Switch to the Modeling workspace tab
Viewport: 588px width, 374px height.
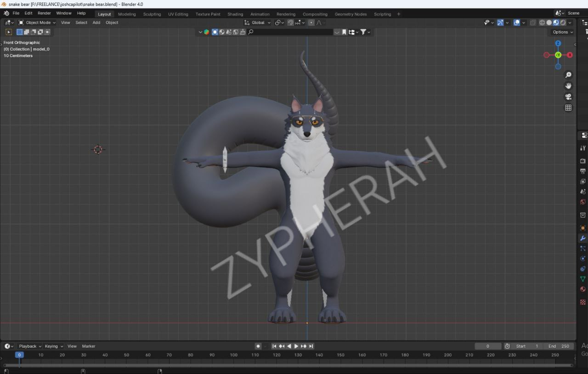pos(127,14)
